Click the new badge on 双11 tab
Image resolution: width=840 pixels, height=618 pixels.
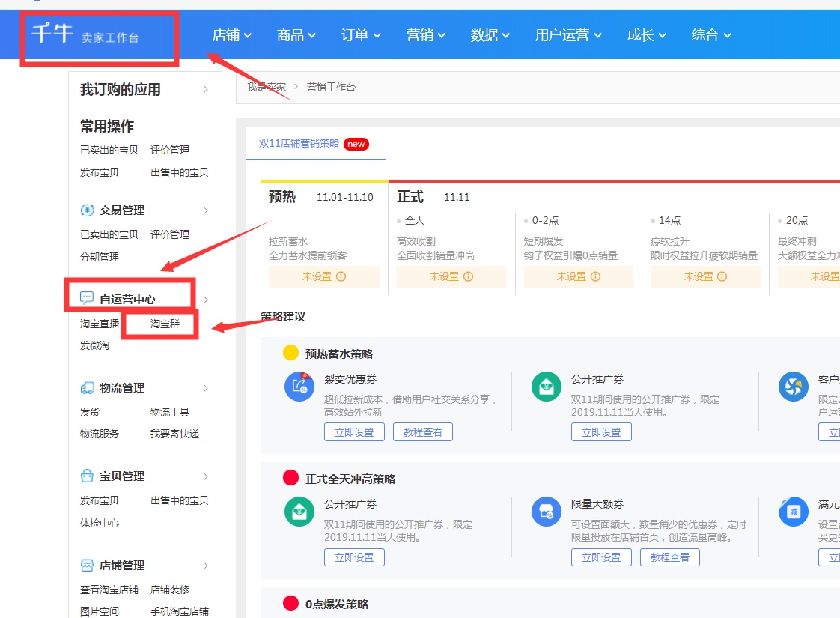click(x=356, y=144)
